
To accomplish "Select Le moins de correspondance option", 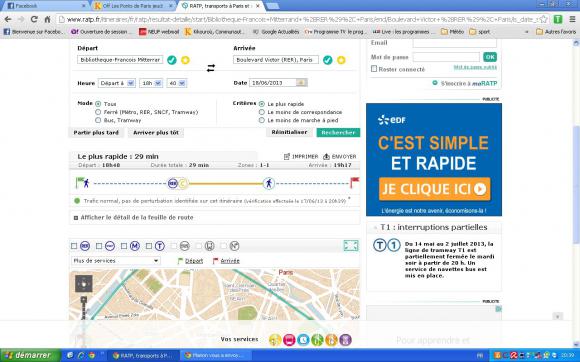I will [262, 112].
